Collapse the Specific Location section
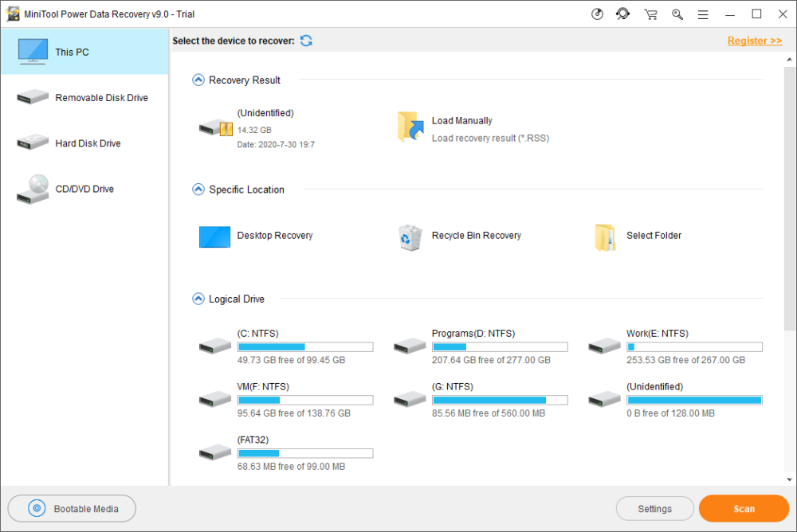 [x=198, y=189]
